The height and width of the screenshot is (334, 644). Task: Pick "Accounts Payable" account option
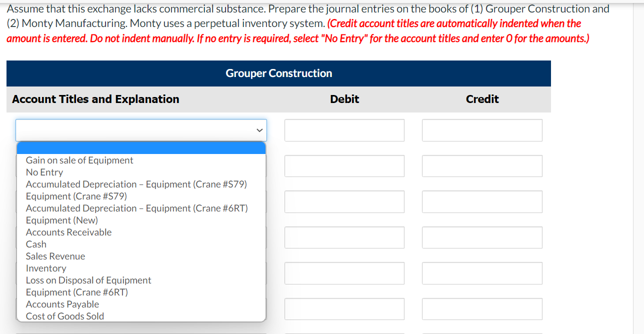[x=62, y=304]
